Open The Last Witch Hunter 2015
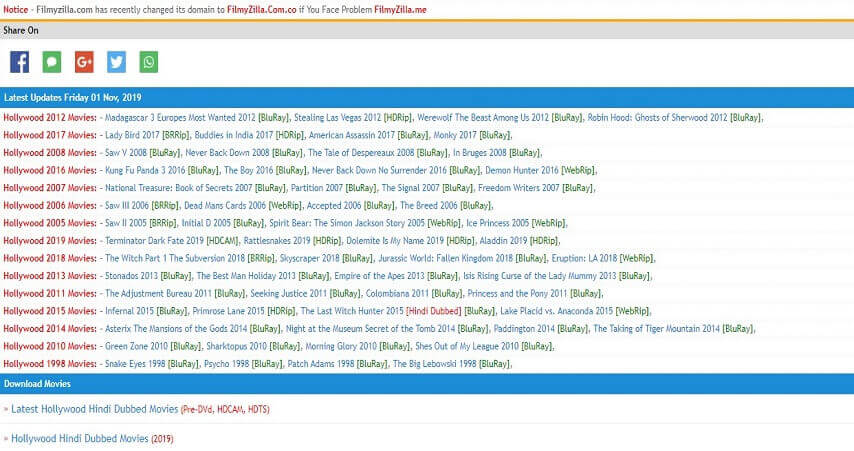The image size is (854, 451). tap(398, 311)
